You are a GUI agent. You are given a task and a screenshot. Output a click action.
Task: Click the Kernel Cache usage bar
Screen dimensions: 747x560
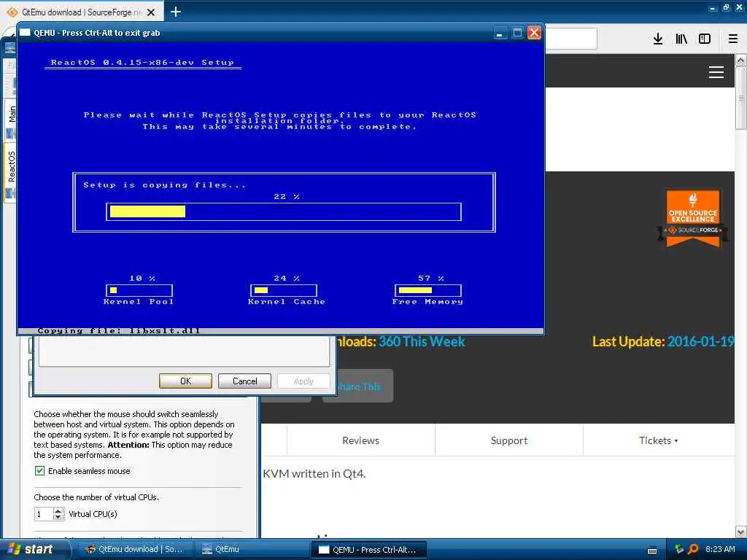(x=284, y=290)
